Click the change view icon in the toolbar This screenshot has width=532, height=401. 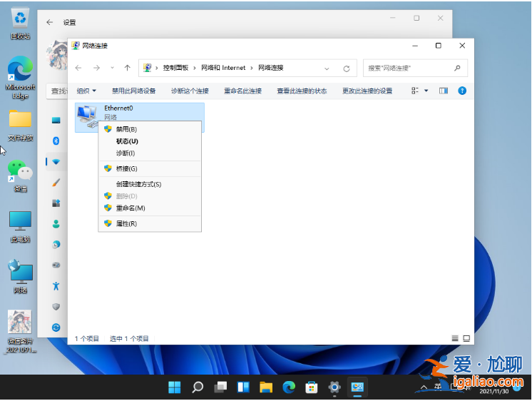(415, 91)
